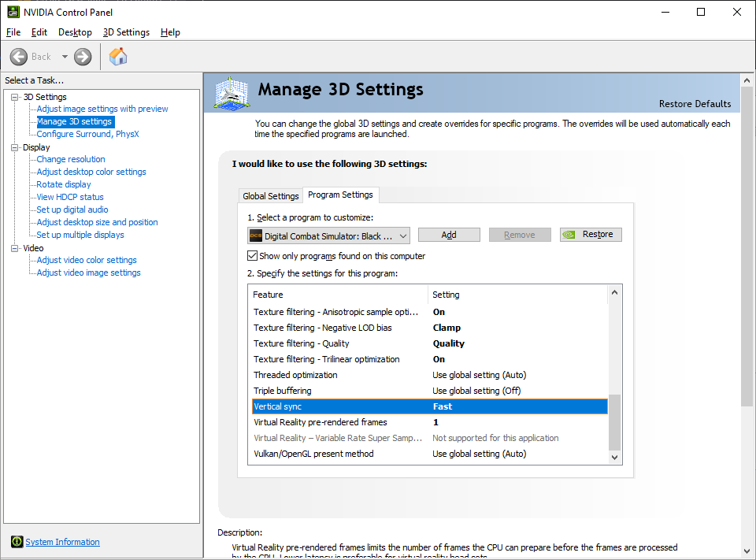The image size is (756, 560).
Task: Open the Back history dropdown arrow
Action: 65,57
